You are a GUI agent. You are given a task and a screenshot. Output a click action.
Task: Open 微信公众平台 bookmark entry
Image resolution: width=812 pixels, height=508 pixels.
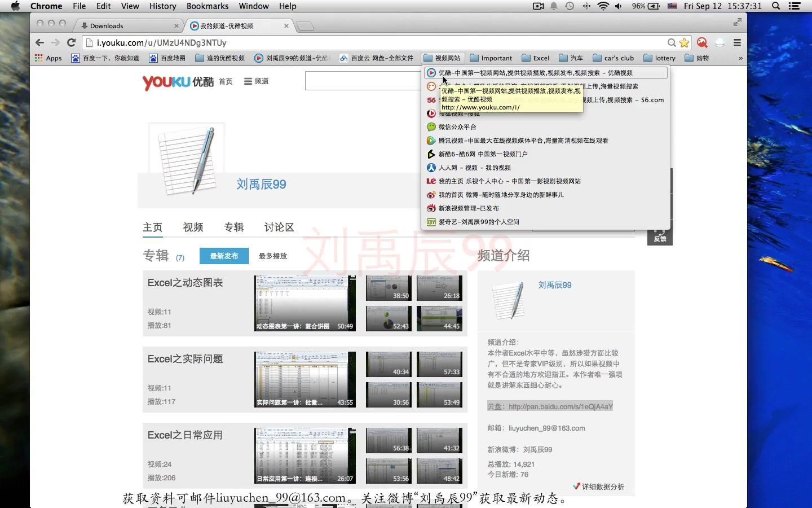pos(545,127)
